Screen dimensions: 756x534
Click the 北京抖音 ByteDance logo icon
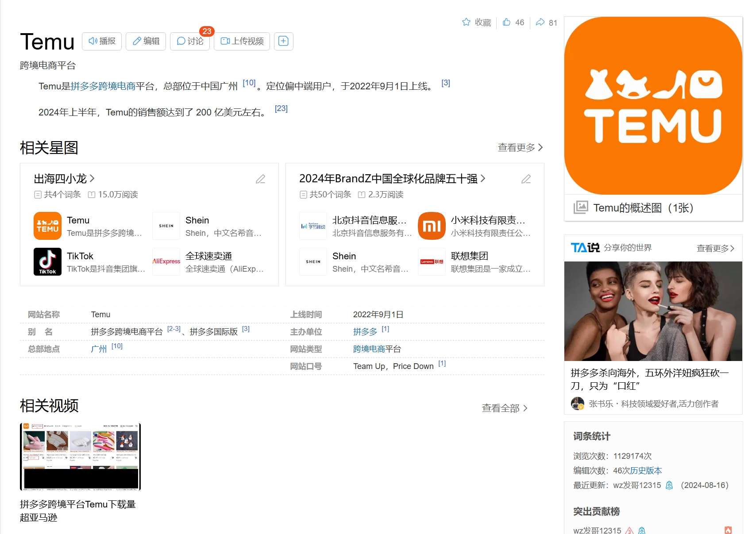point(313,226)
